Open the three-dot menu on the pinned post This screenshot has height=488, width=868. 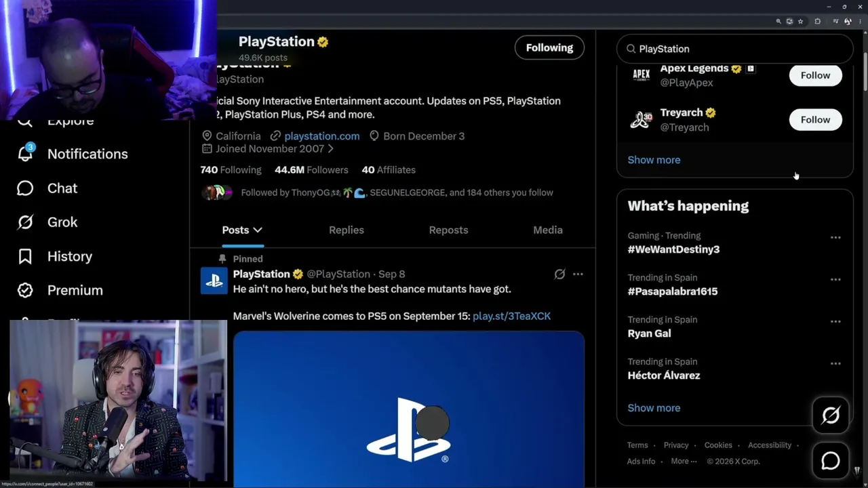click(x=578, y=274)
